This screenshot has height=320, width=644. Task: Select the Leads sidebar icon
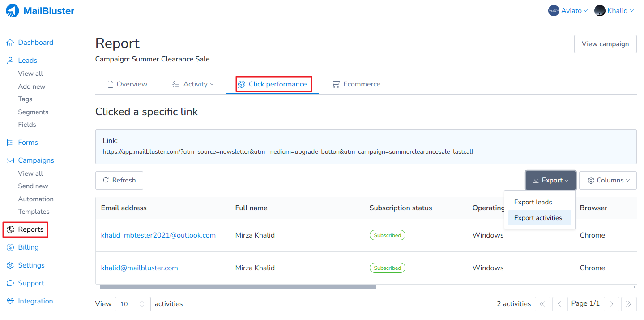10,60
